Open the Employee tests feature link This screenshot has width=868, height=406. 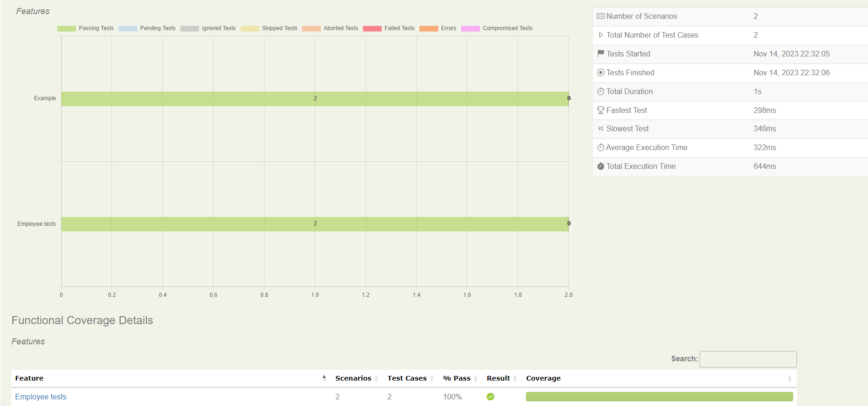tap(41, 397)
